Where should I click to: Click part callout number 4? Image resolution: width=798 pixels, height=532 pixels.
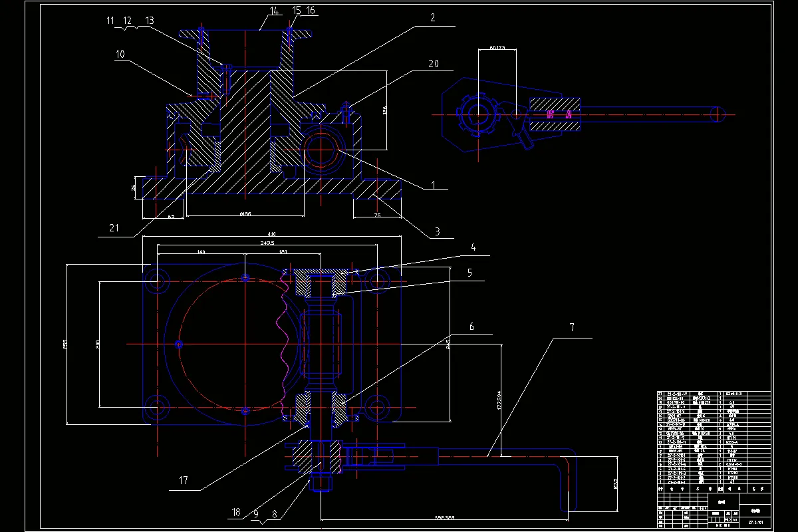click(x=473, y=247)
